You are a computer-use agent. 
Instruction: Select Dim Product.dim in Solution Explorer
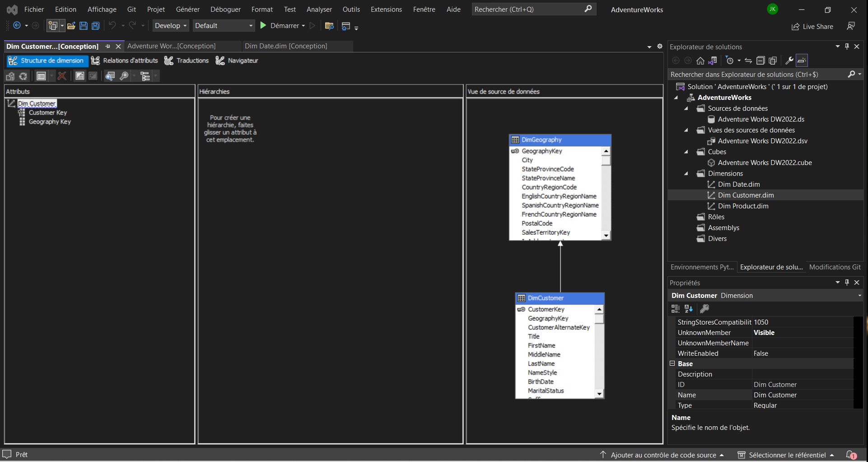click(x=743, y=206)
